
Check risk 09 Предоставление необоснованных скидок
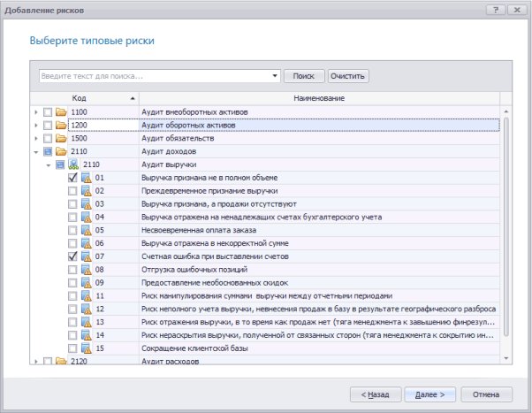72,283
